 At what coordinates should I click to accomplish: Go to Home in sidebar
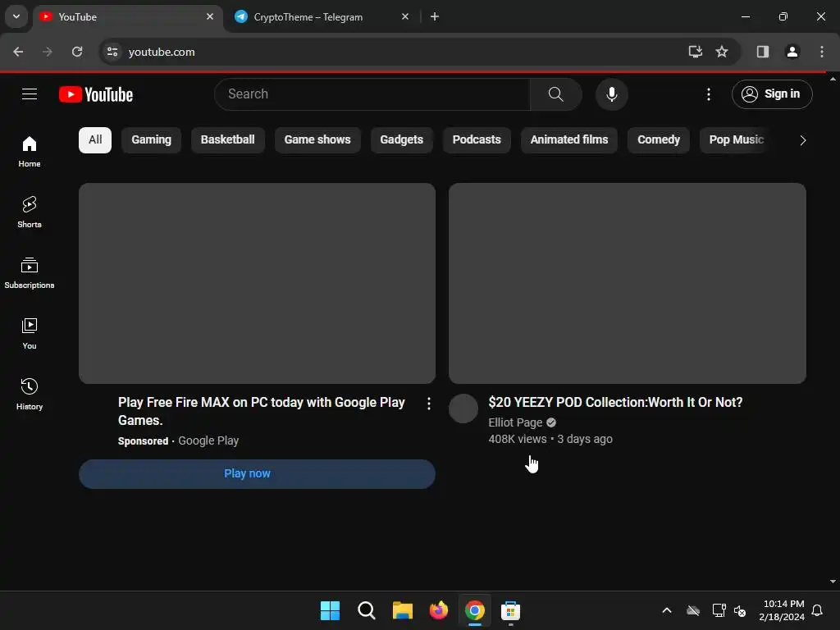click(30, 151)
